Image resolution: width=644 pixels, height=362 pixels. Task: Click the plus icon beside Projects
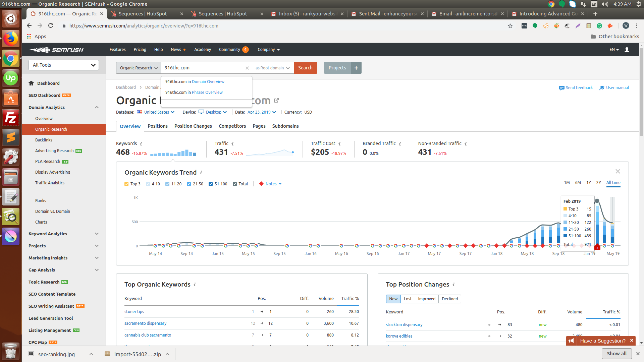tap(356, 68)
